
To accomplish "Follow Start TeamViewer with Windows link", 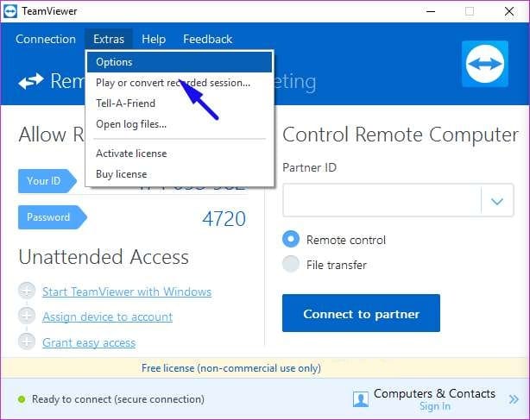I will [127, 291].
